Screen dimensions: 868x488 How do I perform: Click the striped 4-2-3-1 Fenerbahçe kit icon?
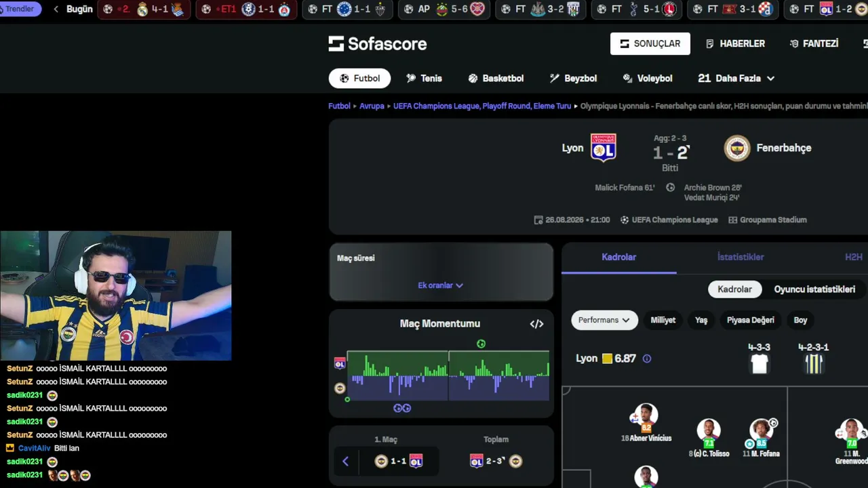tap(813, 364)
